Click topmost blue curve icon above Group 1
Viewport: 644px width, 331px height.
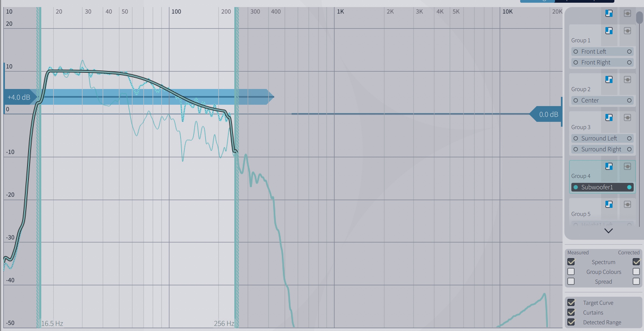pos(609,13)
